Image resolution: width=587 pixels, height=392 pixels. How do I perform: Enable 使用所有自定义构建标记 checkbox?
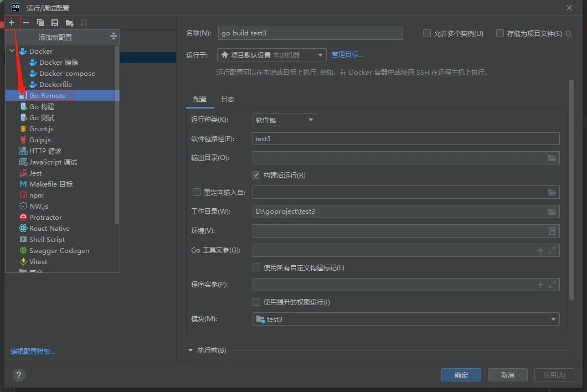pos(256,267)
